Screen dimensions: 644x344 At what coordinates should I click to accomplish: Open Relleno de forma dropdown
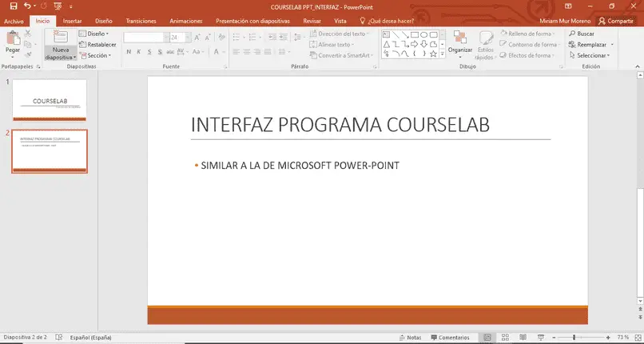528,34
